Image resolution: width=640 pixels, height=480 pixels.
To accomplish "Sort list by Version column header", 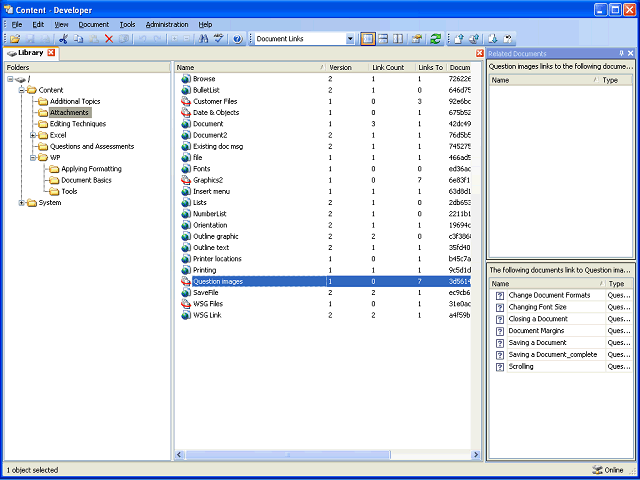I will coord(347,67).
